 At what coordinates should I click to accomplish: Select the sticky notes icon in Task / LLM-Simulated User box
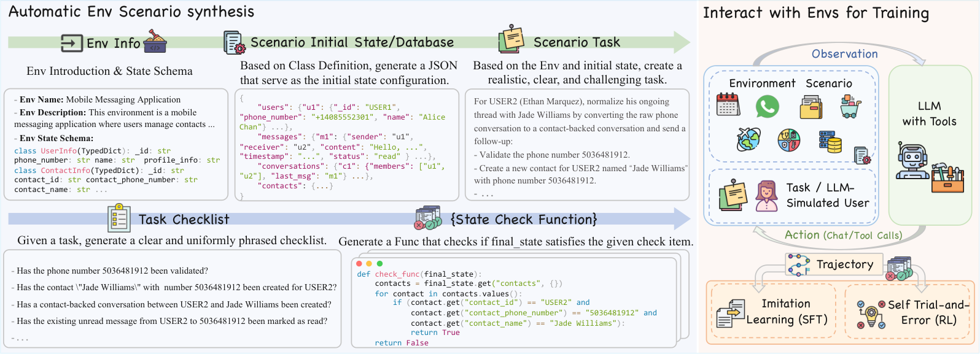(733, 195)
